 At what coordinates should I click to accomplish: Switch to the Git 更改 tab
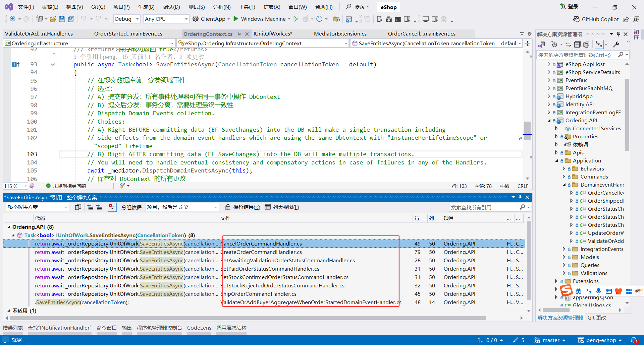point(597,318)
